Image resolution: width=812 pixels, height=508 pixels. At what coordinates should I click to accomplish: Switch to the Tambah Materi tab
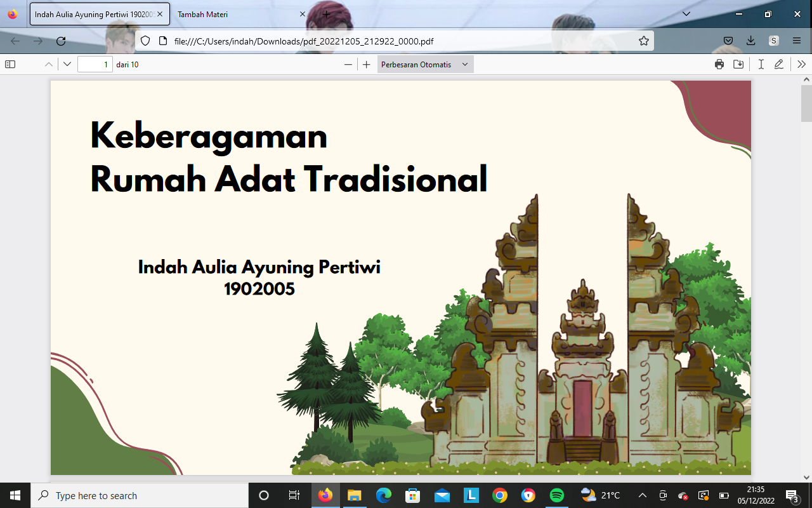(x=235, y=14)
